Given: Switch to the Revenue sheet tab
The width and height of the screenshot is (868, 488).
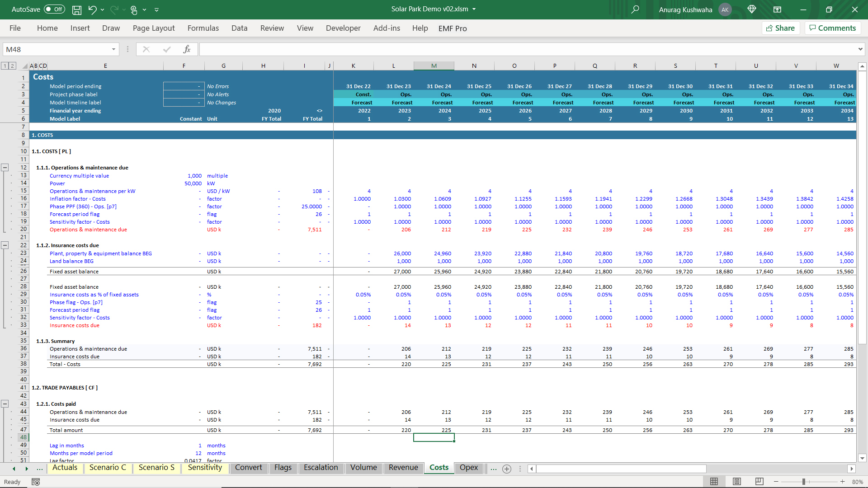Looking at the screenshot, I should 403,468.
